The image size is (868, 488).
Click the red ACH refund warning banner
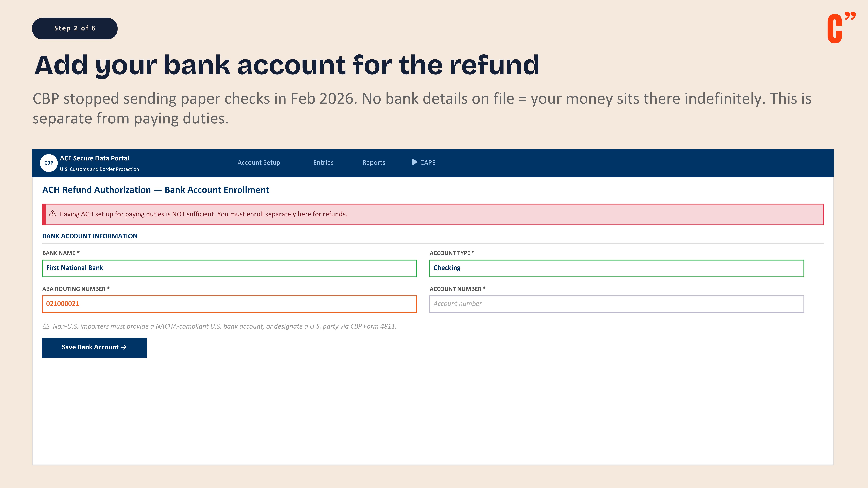click(x=433, y=214)
